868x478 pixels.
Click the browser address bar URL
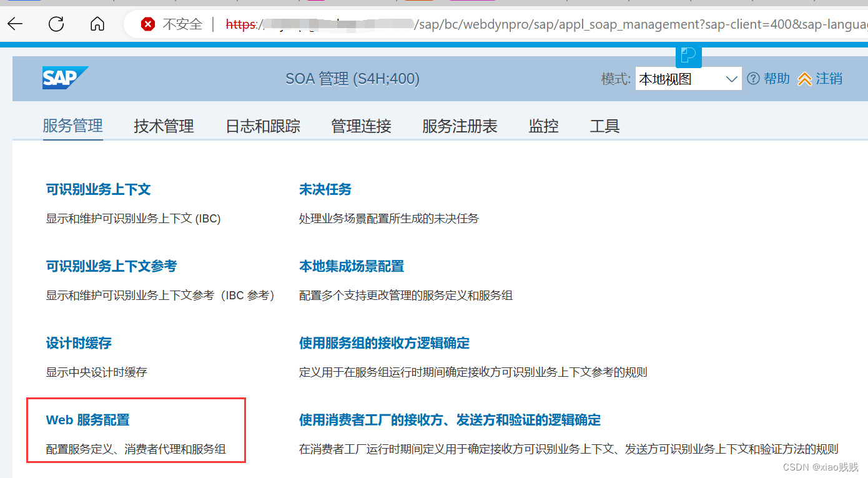[x=546, y=24]
